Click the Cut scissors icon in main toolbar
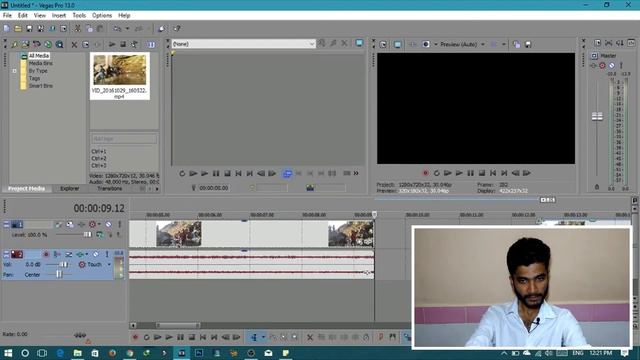Screen dimensions: 640x360 coord(77,29)
